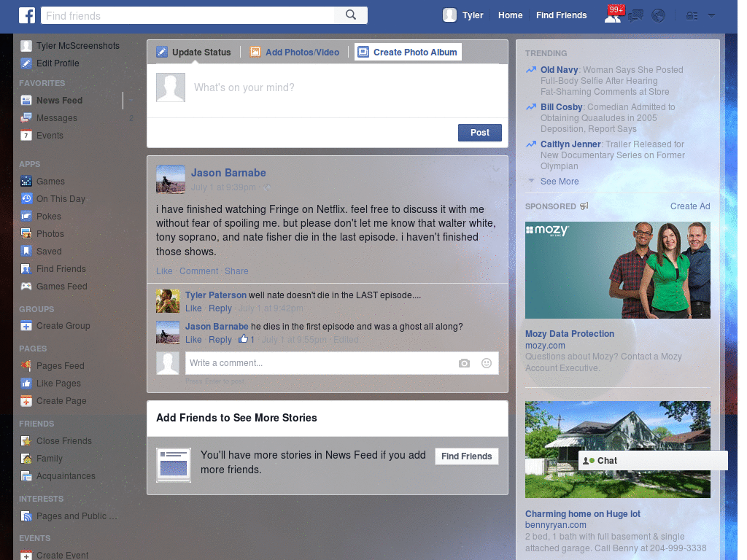
Task: Select the Create Photo Album tab
Action: 409,52
